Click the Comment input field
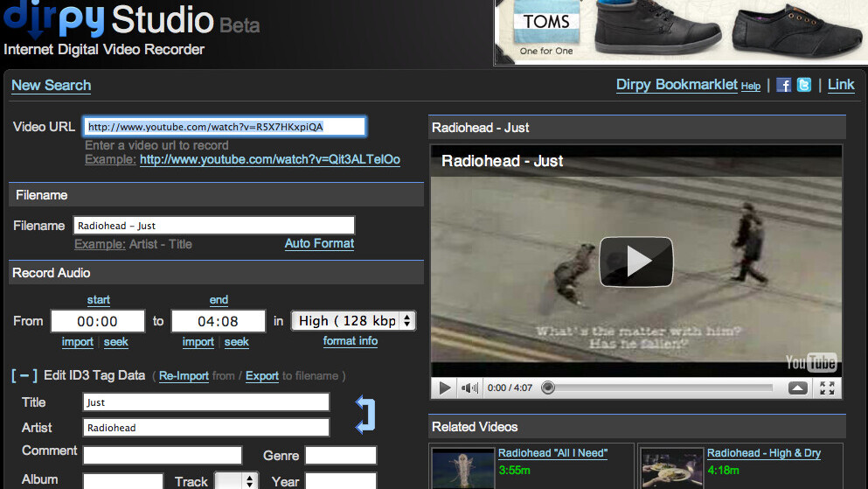The image size is (868, 489). point(163,455)
